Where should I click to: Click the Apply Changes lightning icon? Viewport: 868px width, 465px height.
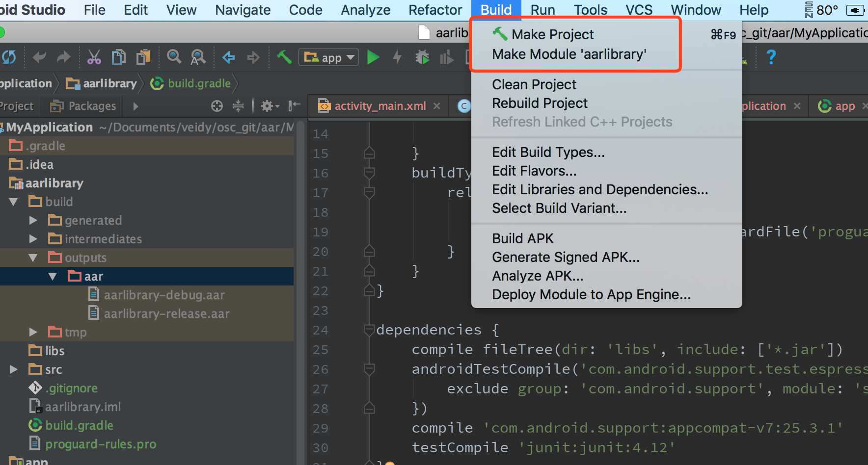397,57
